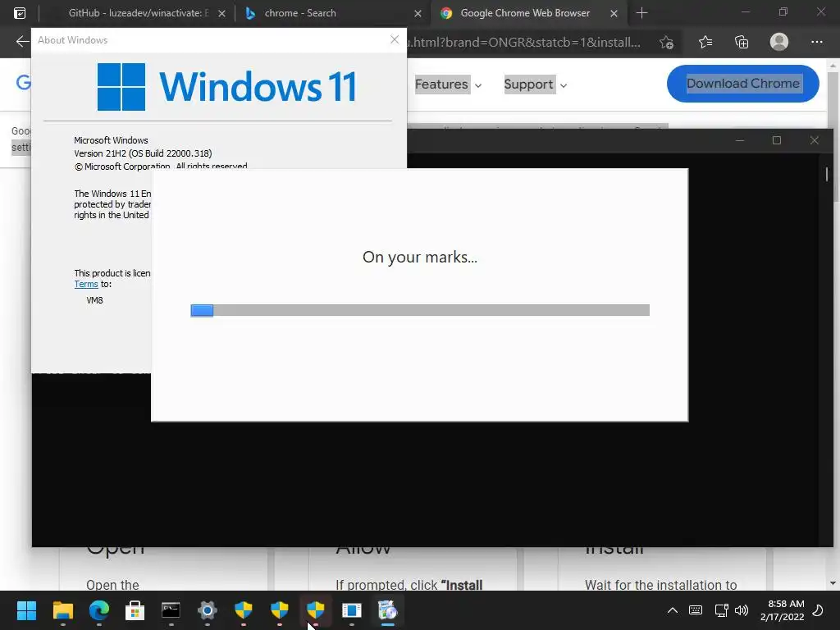The height and width of the screenshot is (630, 840).
Task: Click the installer progress bar
Action: [x=420, y=310]
